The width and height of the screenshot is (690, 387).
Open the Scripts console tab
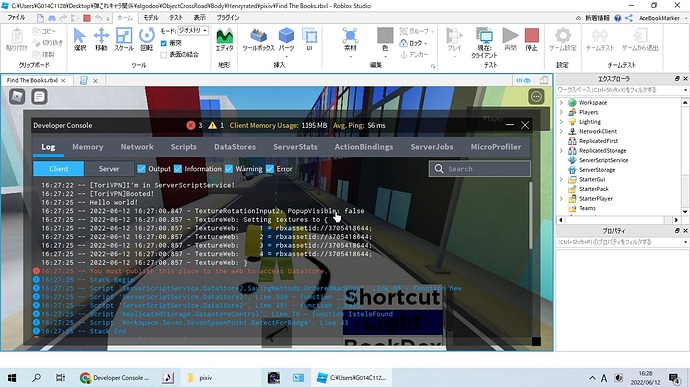click(184, 147)
